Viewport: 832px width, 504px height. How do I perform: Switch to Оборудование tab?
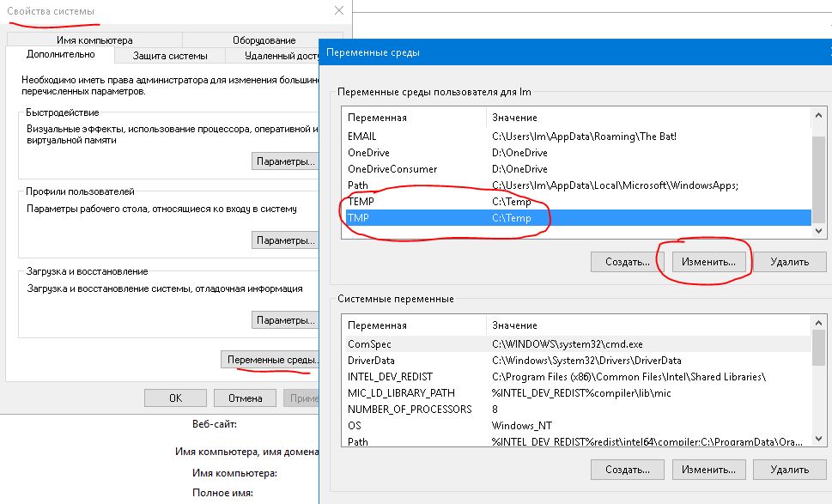pos(264,39)
